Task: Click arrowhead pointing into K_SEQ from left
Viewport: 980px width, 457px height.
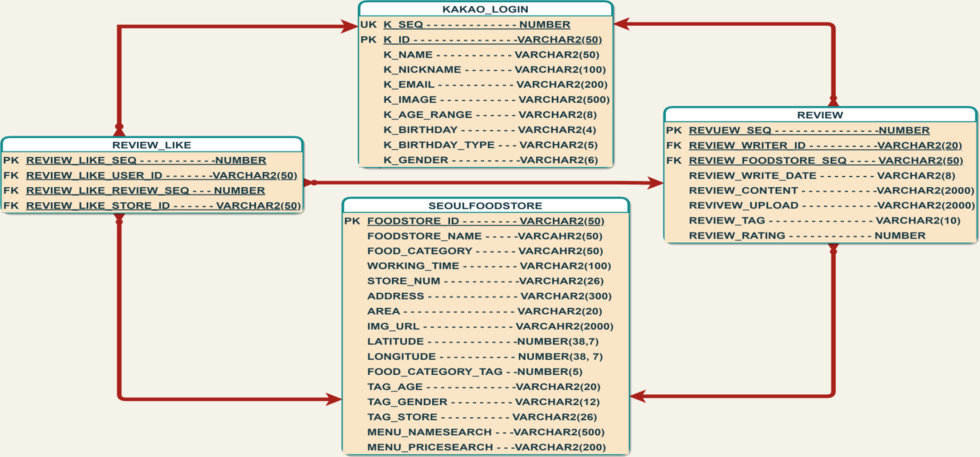Action: point(349,26)
